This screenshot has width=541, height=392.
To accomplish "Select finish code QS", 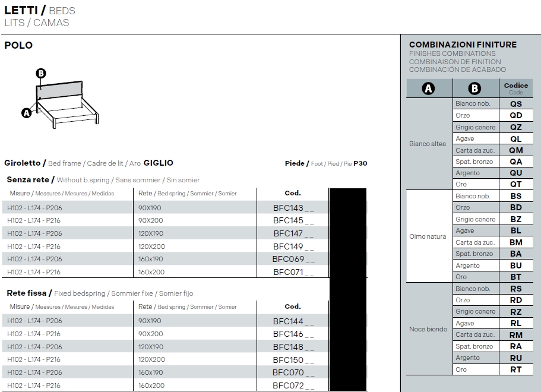I will coord(516,104).
